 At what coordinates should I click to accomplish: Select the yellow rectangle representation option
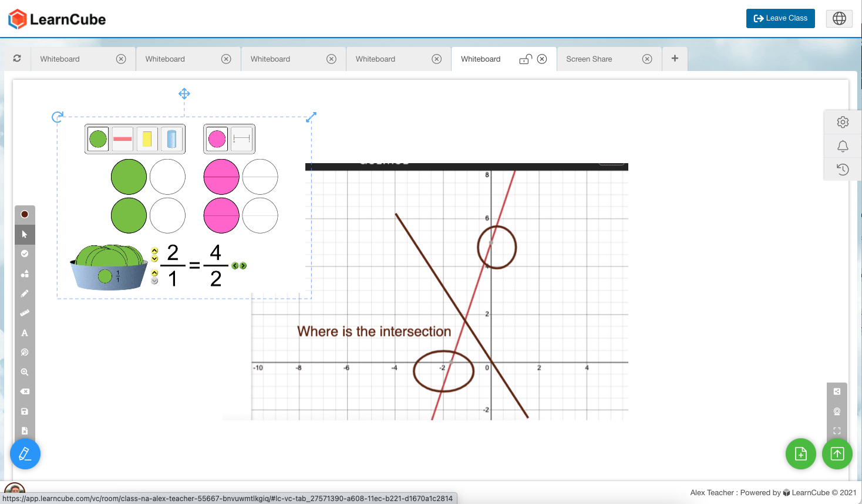147,139
